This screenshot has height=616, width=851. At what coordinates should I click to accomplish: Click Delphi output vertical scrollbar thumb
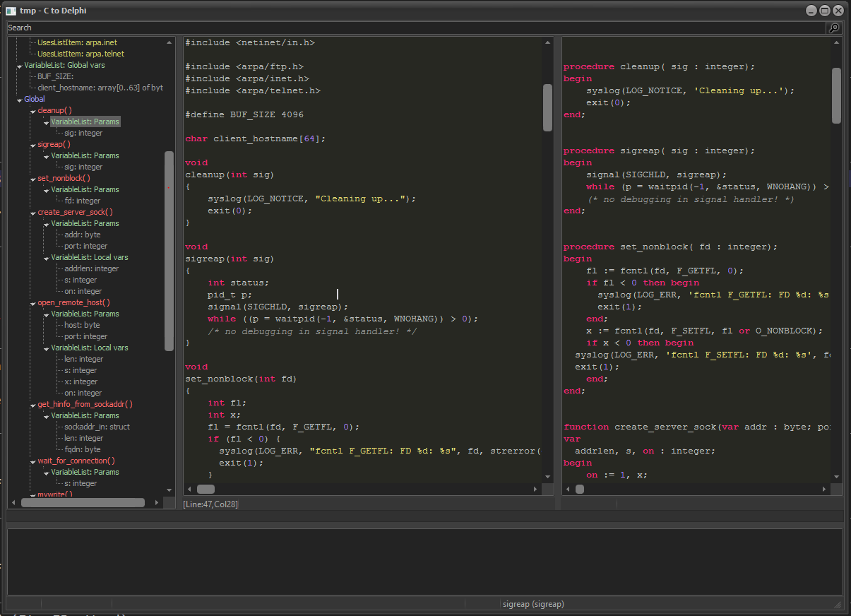tap(836, 95)
